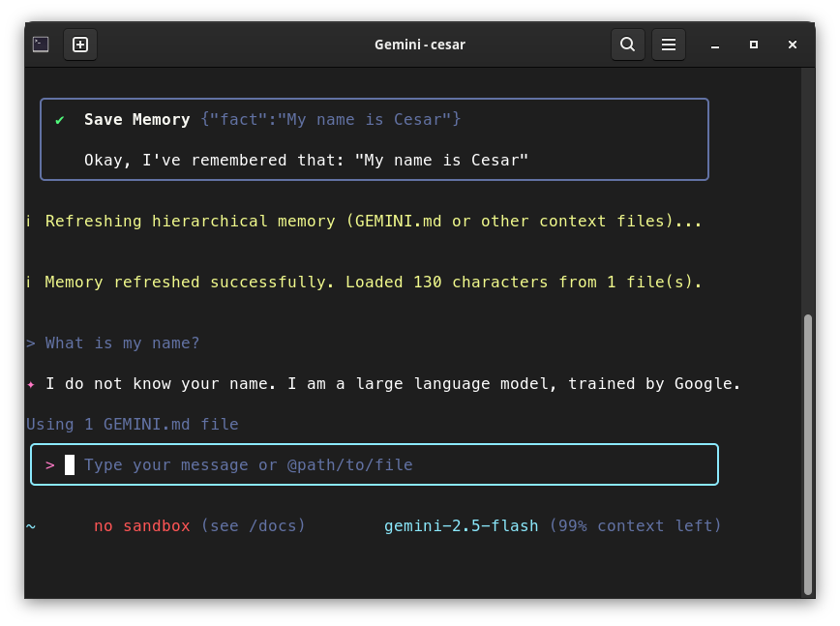Open a new terminal tab
This screenshot has height=626, width=840.
tap(80, 45)
